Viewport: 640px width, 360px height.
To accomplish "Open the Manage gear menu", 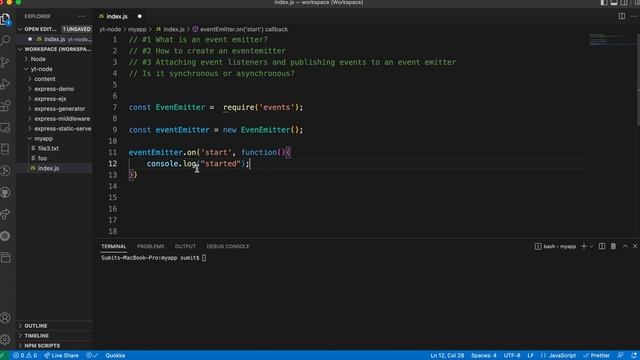I will coord(5,339).
